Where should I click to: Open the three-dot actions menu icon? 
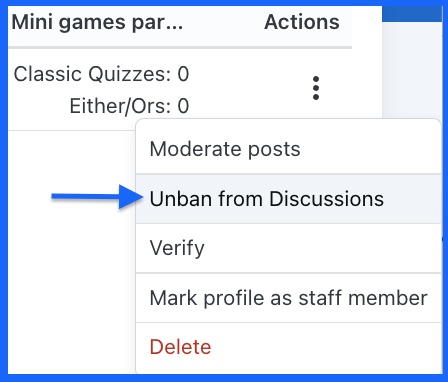[x=316, y=88]
